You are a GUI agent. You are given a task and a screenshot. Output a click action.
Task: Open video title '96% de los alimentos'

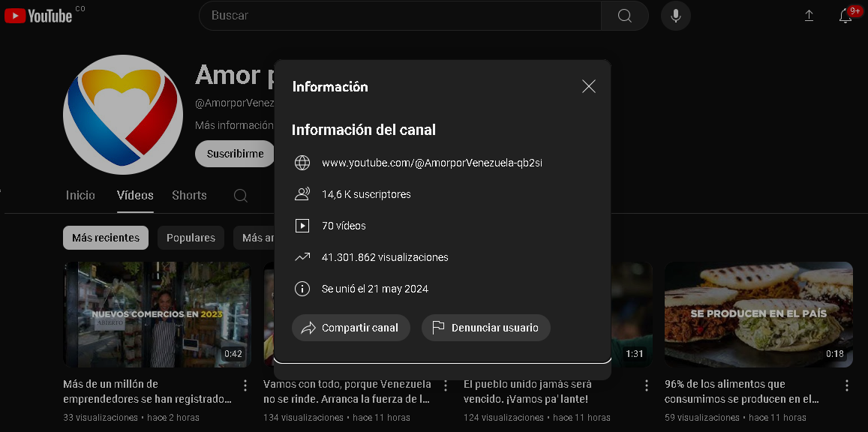coord(742,391)
